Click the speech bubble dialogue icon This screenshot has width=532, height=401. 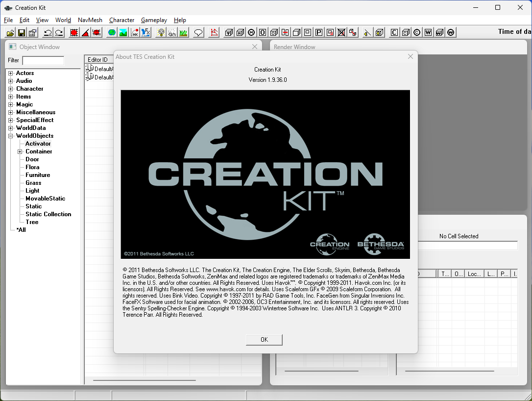pos(198,32)
